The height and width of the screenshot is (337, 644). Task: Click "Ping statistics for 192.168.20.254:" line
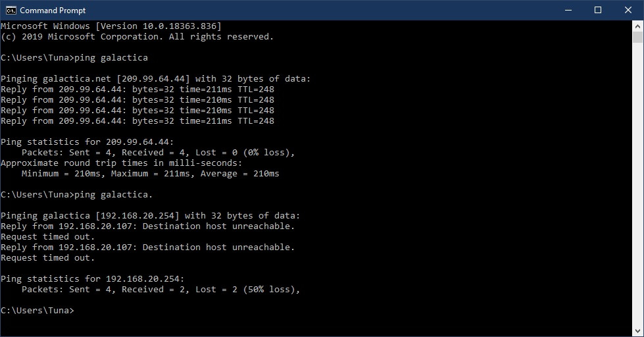tap(92, 279)
